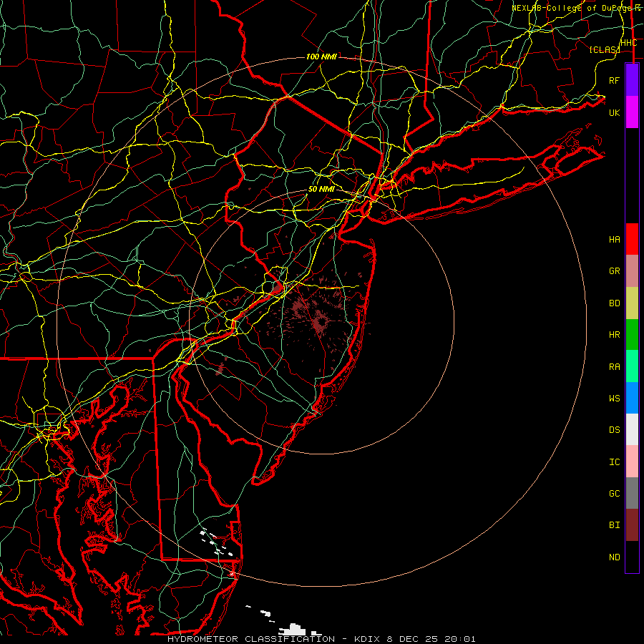Click the light pink IC color swatch
The height and width of the screenshot is (644, 644).
tap(632, 462)
